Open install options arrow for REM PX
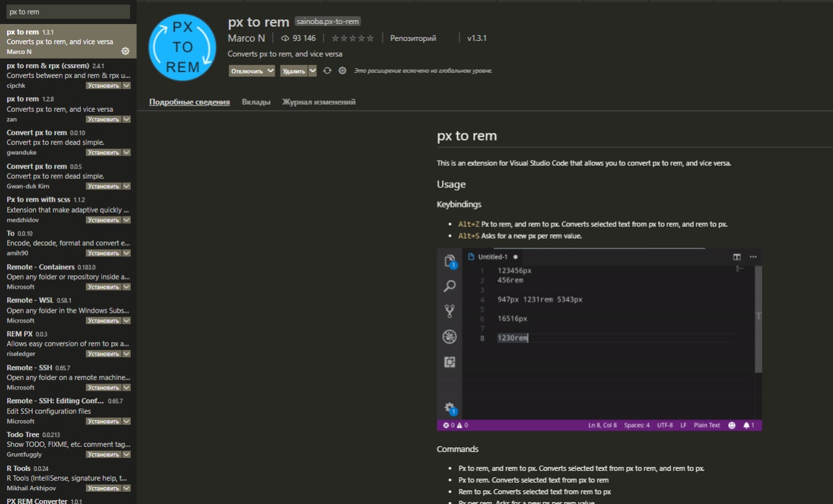Screen dimensions: 833x504 coord(126,354)
